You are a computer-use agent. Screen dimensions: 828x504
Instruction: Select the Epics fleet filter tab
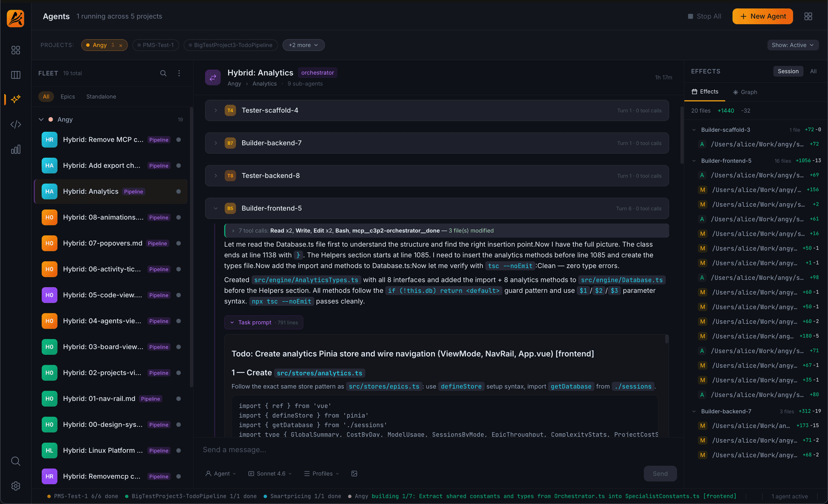[68, 97]
